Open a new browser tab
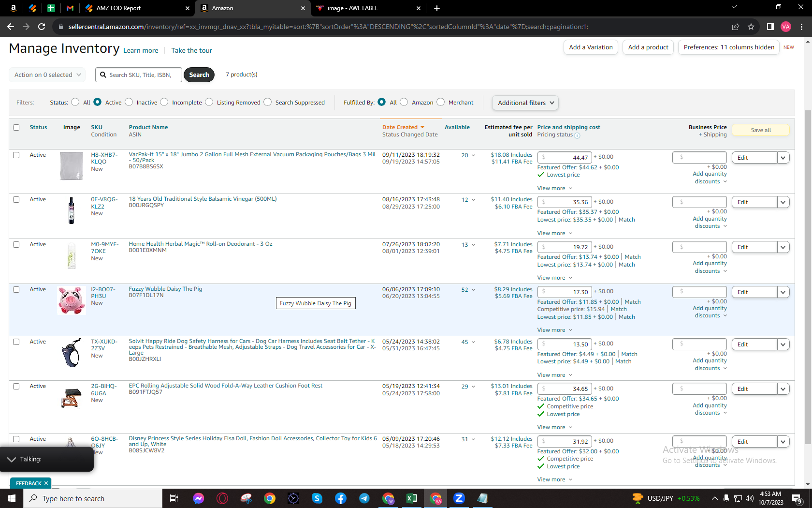This screenshot has width=812, height=508. coord(437,8)
